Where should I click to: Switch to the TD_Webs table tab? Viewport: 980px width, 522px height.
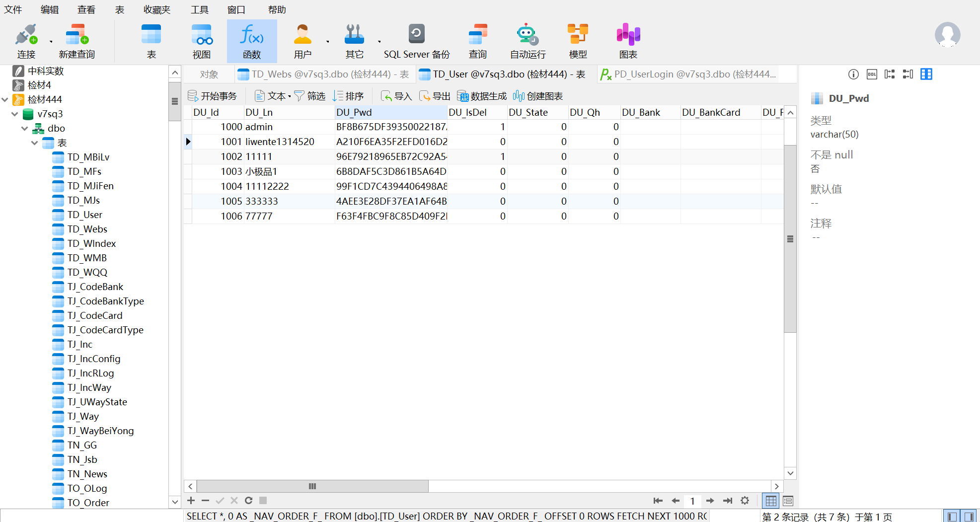[x=323, y=75]
